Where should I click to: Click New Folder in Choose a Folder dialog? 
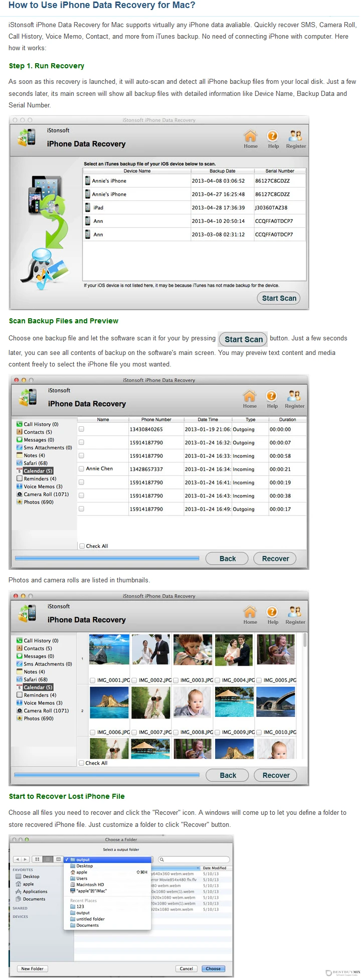click(32, 968)
